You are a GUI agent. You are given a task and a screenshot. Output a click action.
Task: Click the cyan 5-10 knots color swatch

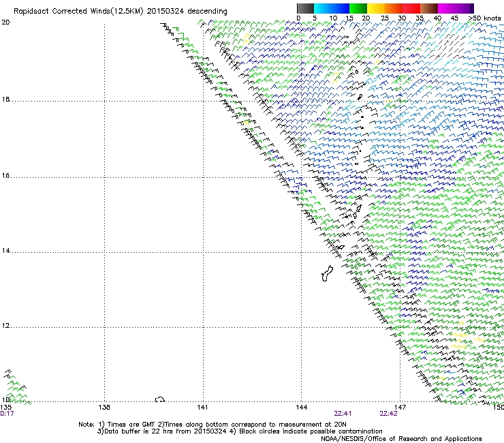[323, 8]
